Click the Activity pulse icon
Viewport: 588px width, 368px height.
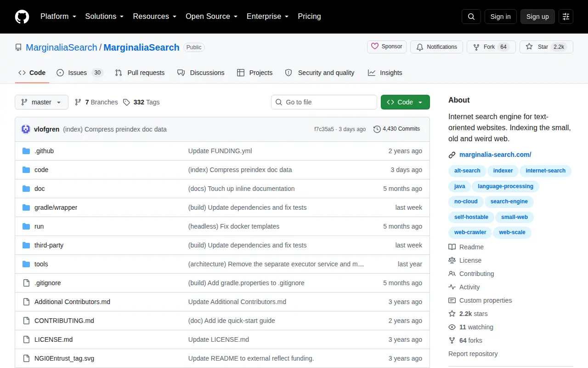click(452, 287)
